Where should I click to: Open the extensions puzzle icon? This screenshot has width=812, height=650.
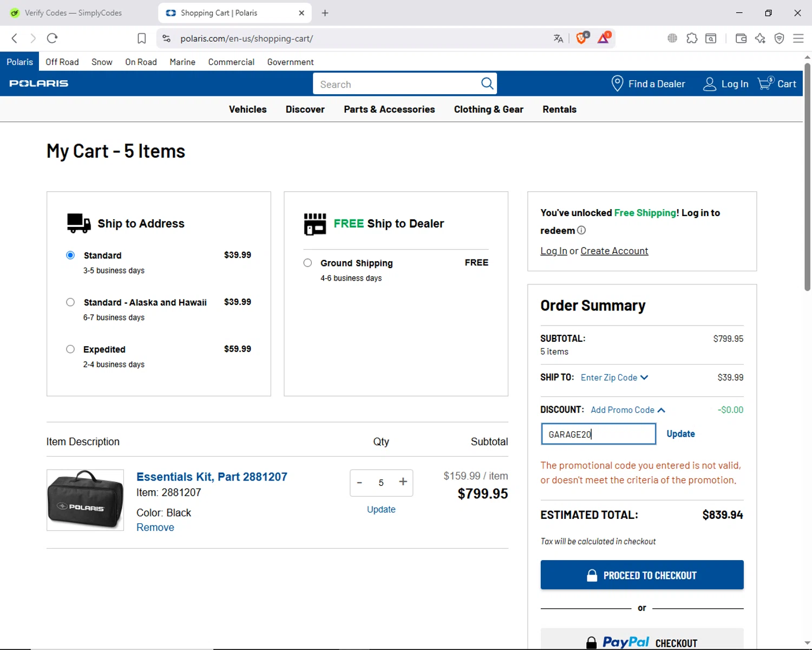click(x=692, y=38)
